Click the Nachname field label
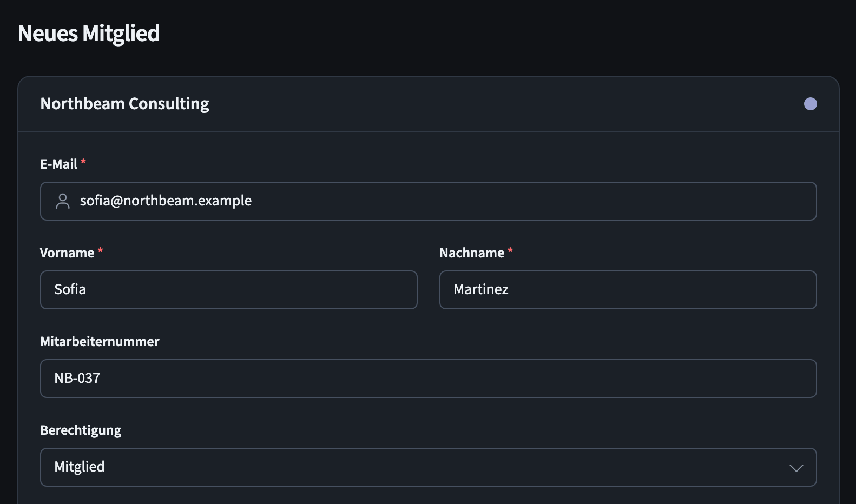This screenshot has height=504, width=856. coord(472,253)
